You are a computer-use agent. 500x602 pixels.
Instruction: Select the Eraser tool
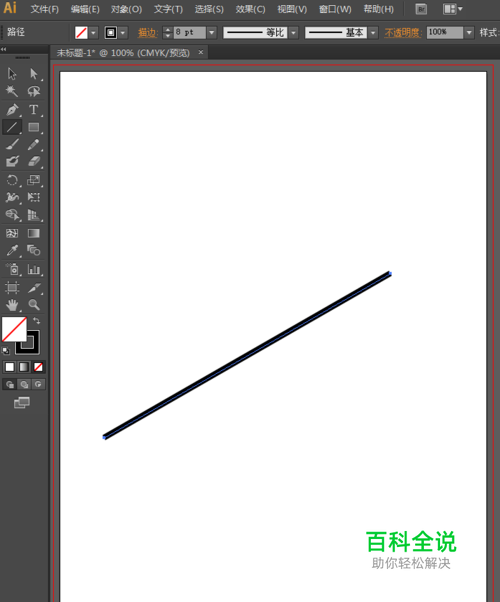pos(33,161)
